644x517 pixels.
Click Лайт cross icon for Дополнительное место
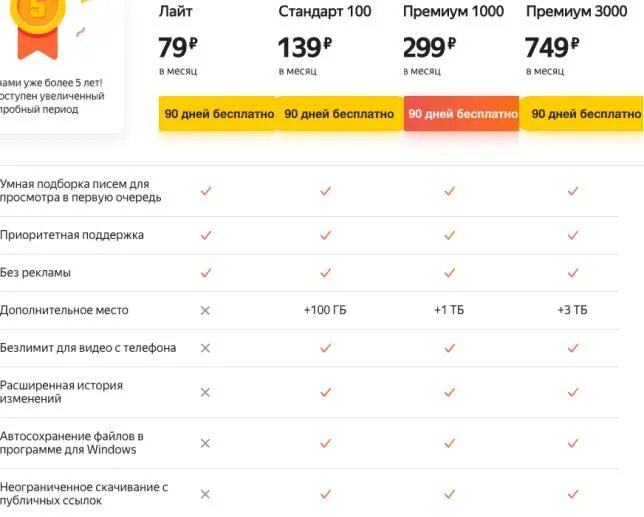205,311
